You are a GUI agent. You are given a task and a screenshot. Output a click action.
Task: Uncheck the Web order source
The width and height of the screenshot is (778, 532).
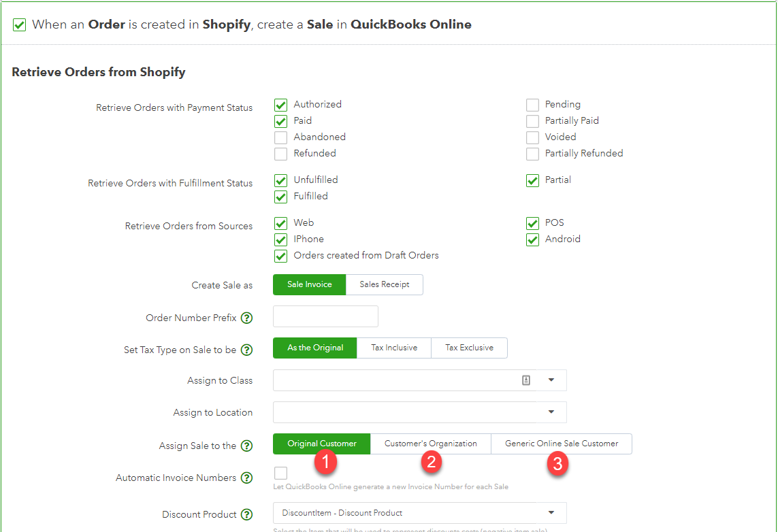click(281, 224)
